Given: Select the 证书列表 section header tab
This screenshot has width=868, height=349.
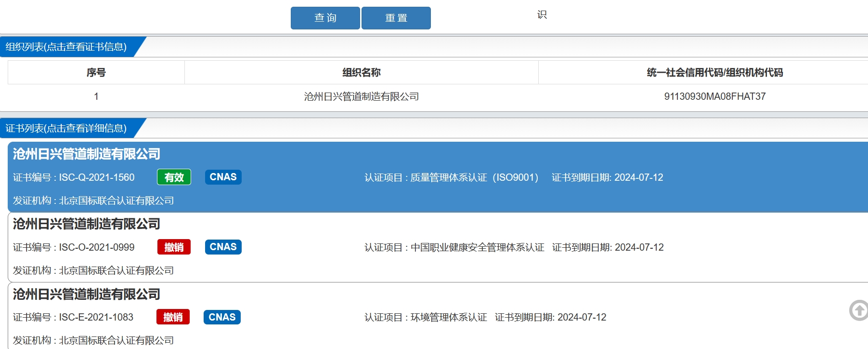Looking at the screenshot, I should pyautogui.click(x=66, y=128).
